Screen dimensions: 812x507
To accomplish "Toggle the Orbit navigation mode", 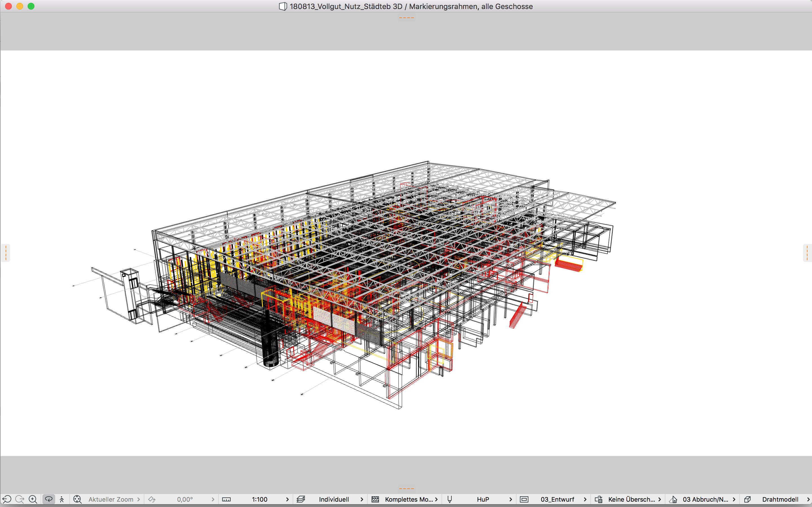I will point(49,499).
